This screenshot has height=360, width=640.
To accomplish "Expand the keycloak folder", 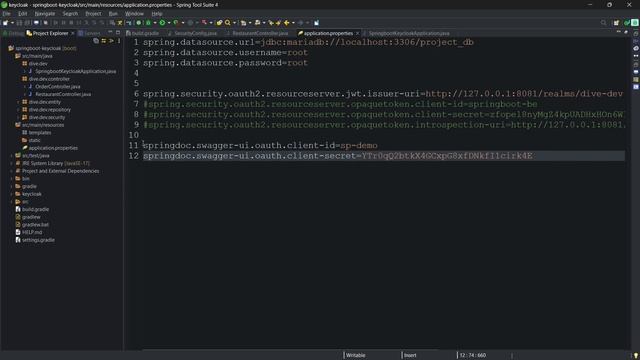I will (11, 194).
